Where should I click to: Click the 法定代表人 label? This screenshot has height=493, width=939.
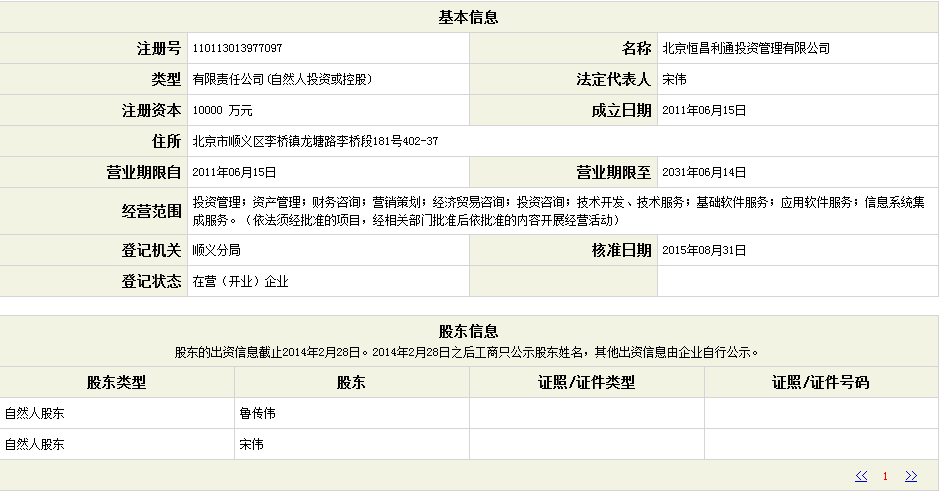(613, 79)
